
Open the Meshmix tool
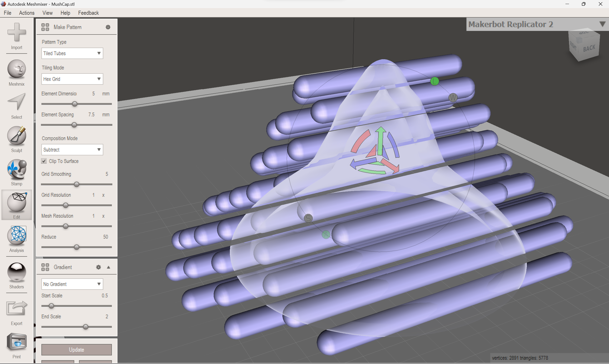[x=16, y=69]
